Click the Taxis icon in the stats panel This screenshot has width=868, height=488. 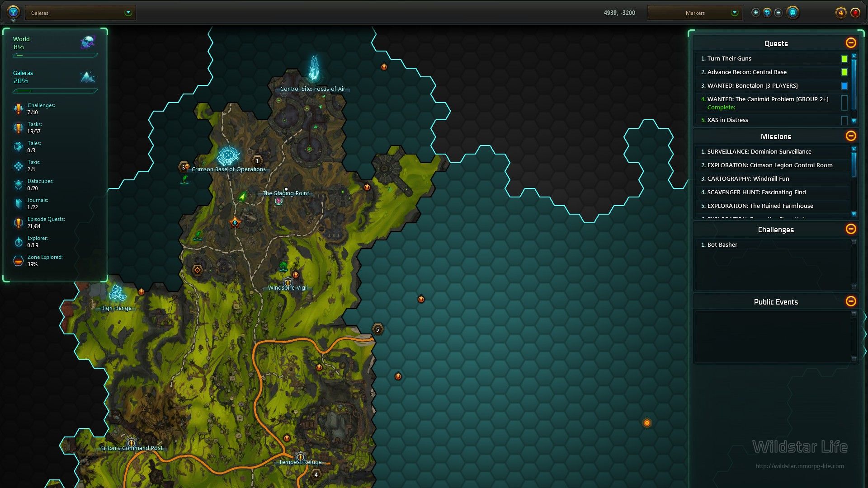(x=18, y=166)
